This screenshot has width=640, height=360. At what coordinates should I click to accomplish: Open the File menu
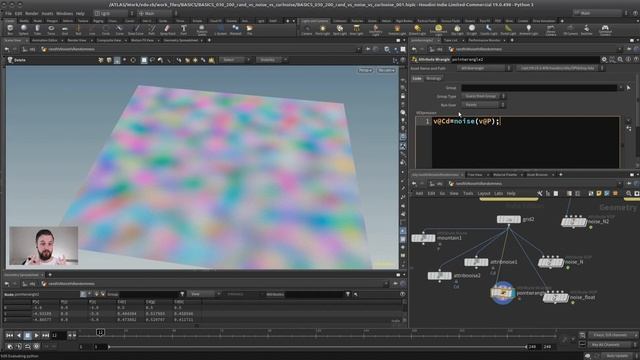coord(8,13)
